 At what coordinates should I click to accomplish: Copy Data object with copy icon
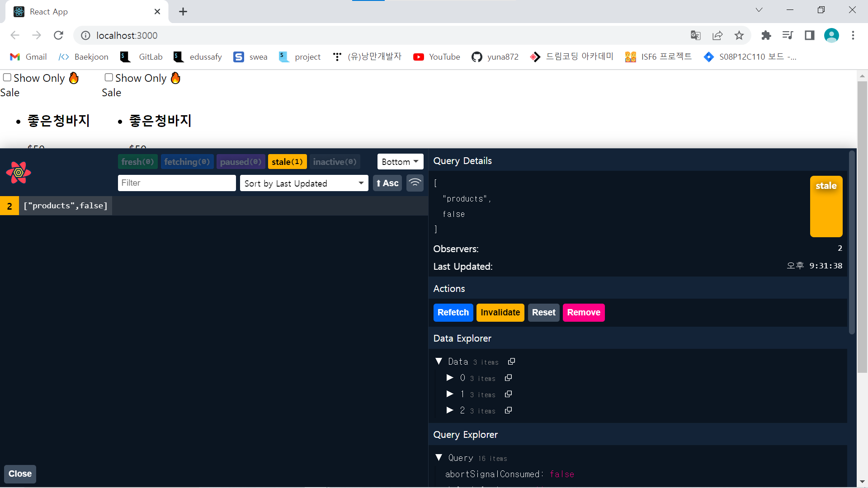(511, 361)
